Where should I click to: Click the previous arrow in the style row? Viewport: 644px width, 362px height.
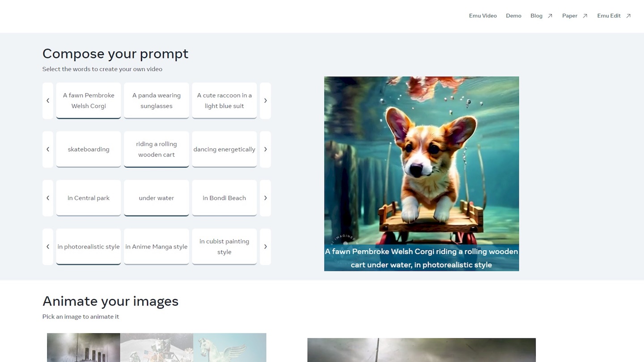(x=48, y=247)
